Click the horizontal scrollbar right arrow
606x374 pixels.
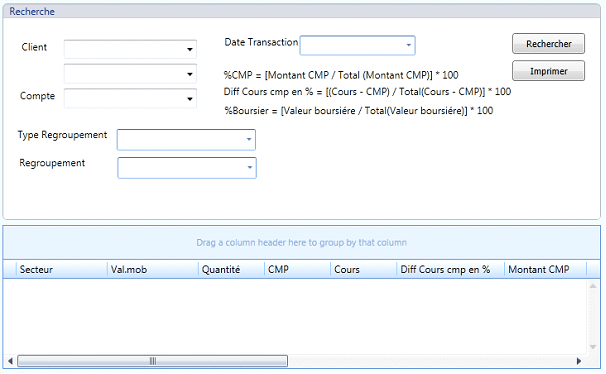[579, 361]
